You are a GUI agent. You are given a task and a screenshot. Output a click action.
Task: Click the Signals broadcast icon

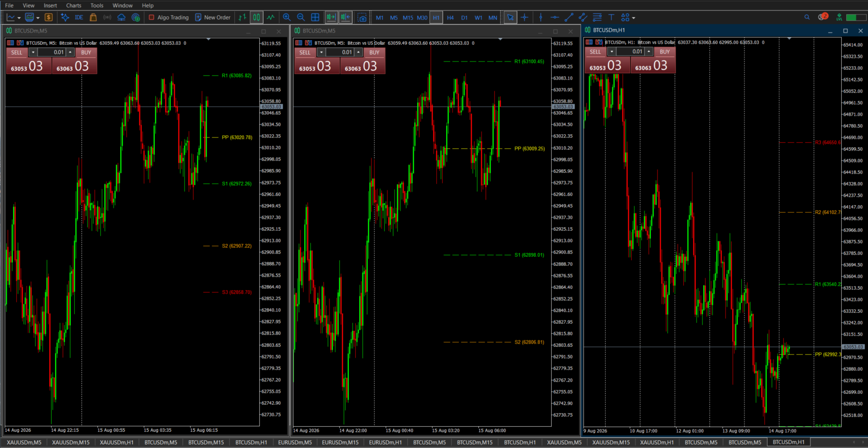click(107, 17)
